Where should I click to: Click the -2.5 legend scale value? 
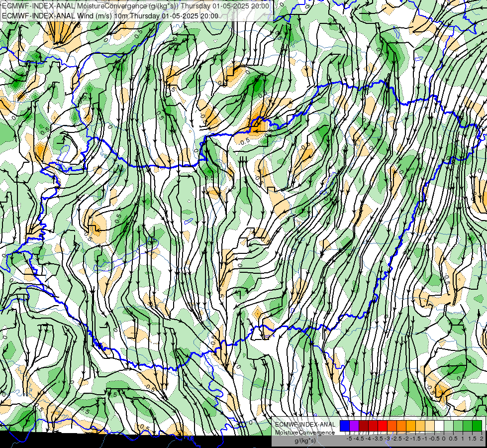point(396,439)
